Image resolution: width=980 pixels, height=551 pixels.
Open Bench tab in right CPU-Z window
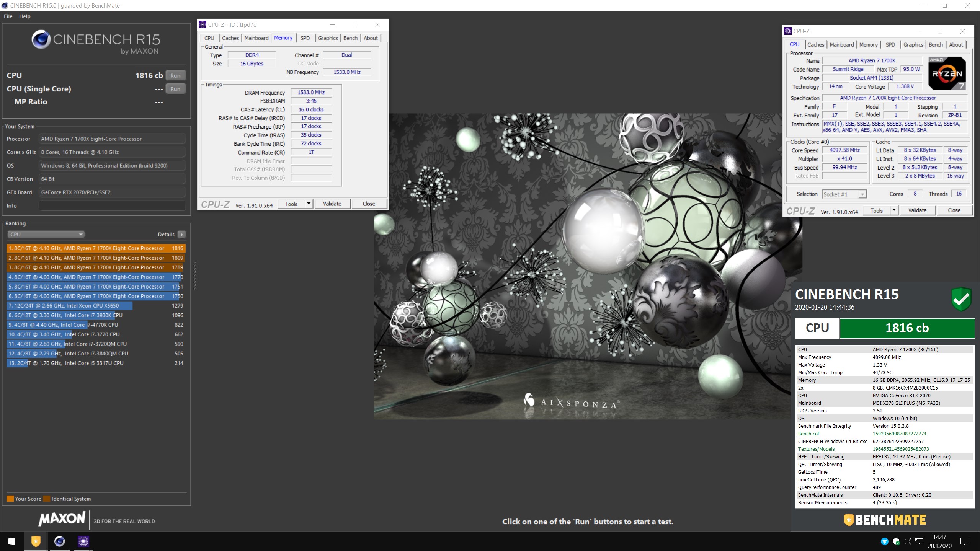(x=936, y=45)
